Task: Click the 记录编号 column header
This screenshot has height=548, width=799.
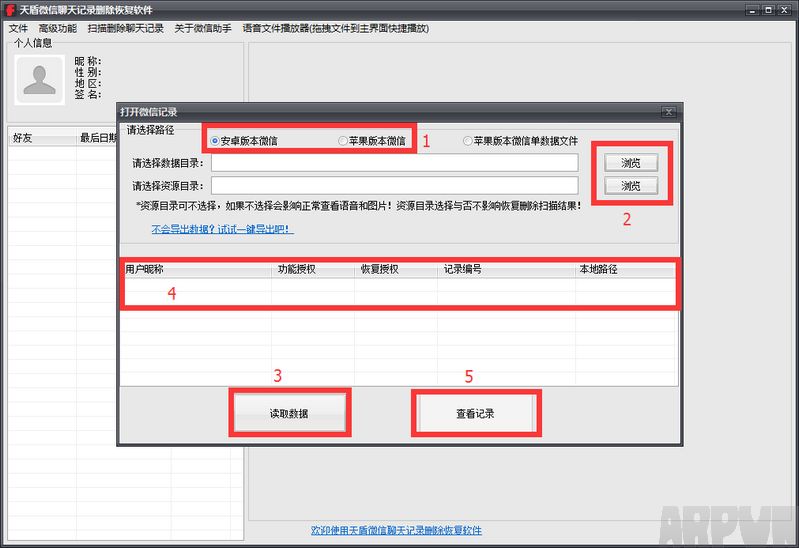Action: pyautogui.click(x=506, y=269)
